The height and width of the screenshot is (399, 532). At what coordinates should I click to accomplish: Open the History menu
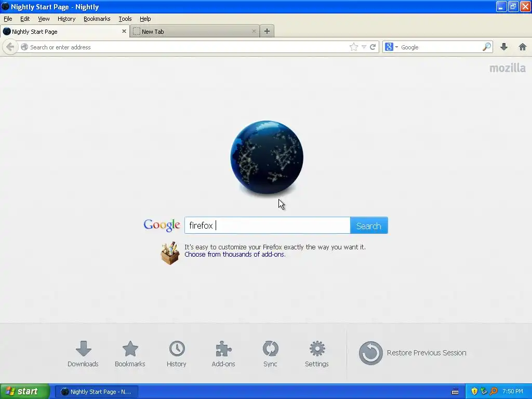tap(66, 19)
